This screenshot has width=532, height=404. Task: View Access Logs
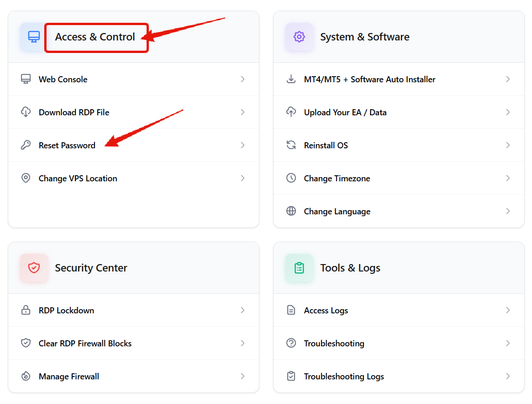click(399, 310)
